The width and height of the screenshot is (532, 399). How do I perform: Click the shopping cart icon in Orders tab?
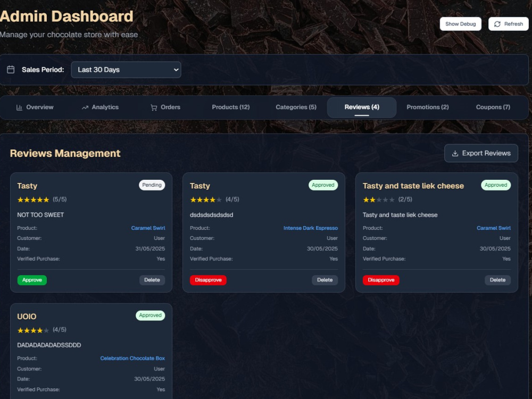pyautogui.click(x=154, y=107)
